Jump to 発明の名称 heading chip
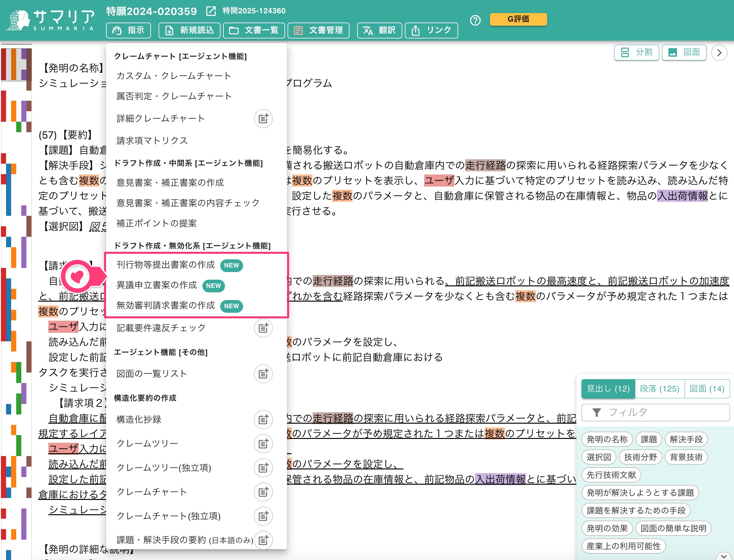 coord(607,439)
